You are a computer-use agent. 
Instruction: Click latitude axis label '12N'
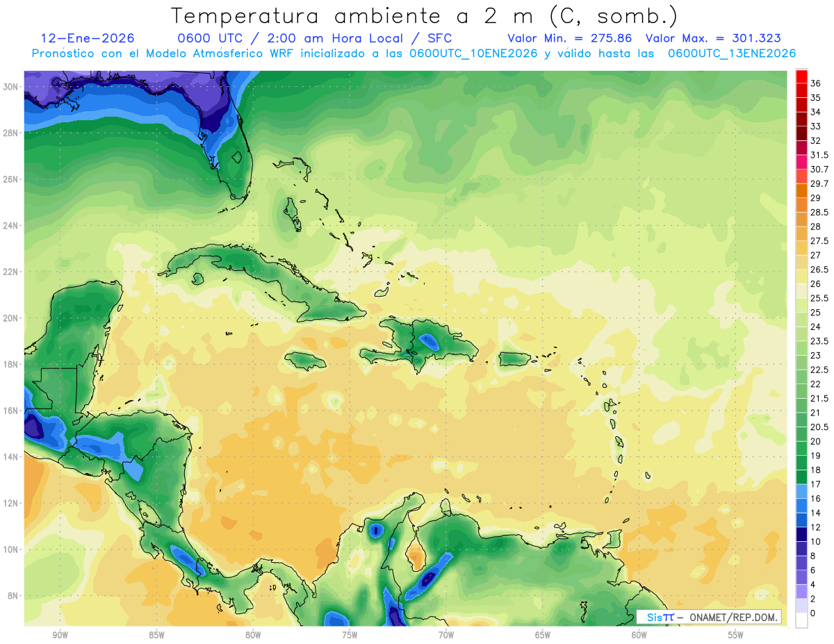click(x=10, y=503)
